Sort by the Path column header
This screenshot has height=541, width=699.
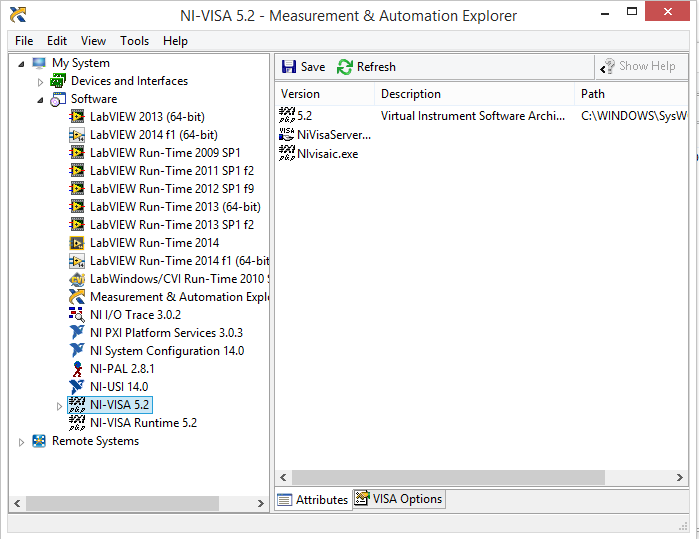tap(631, 94)
